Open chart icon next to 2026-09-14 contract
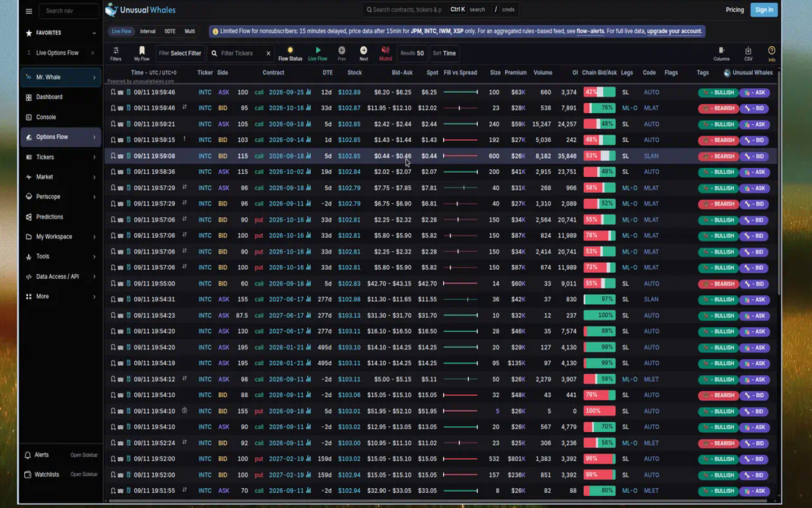This screenshot has height=508, width=812. pos(308,139)
